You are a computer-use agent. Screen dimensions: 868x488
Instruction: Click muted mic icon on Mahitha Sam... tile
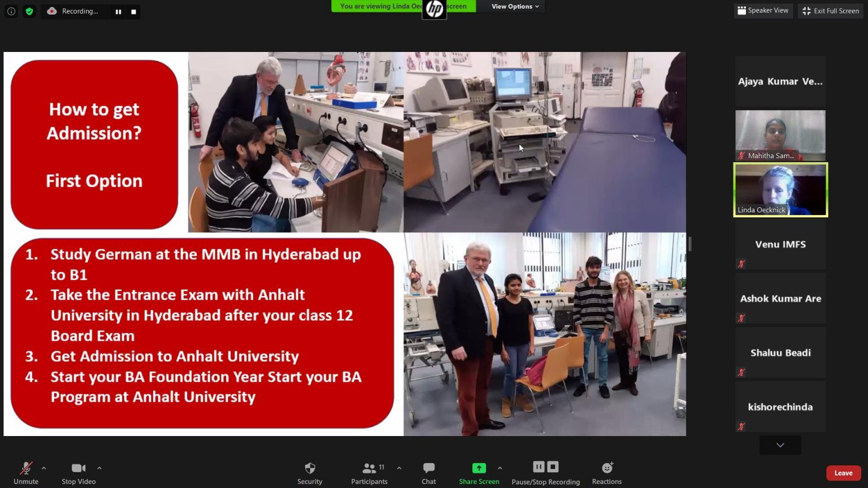click(741, 155)
